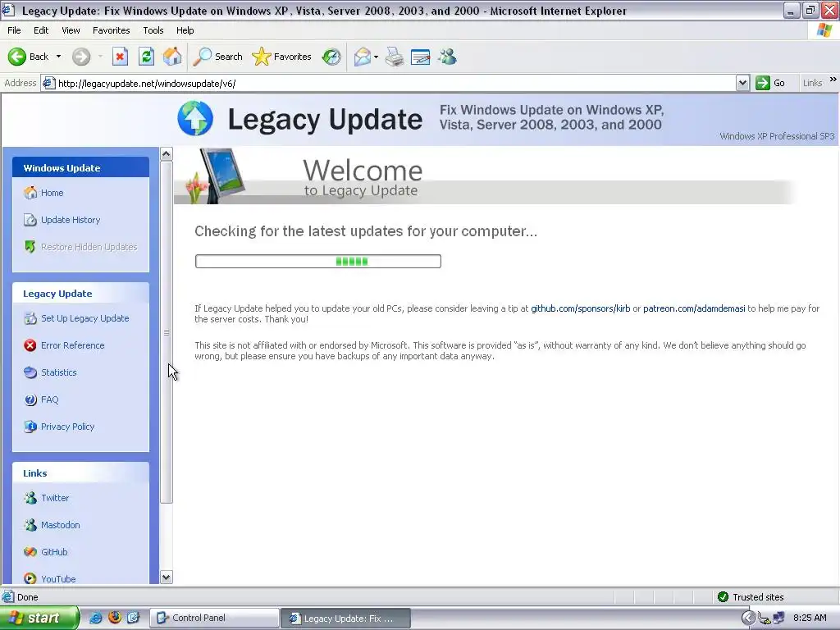Click the FAQ question mark icon

(x=30, y=399)
